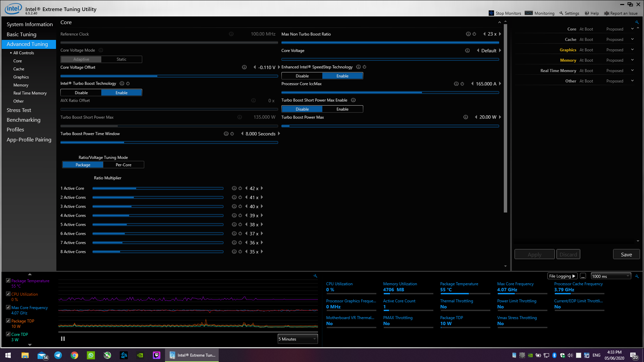Open the 1000 ms interval dropdown
The width and height of the screenshot is (644, 362).
click(x=611, y=276)
